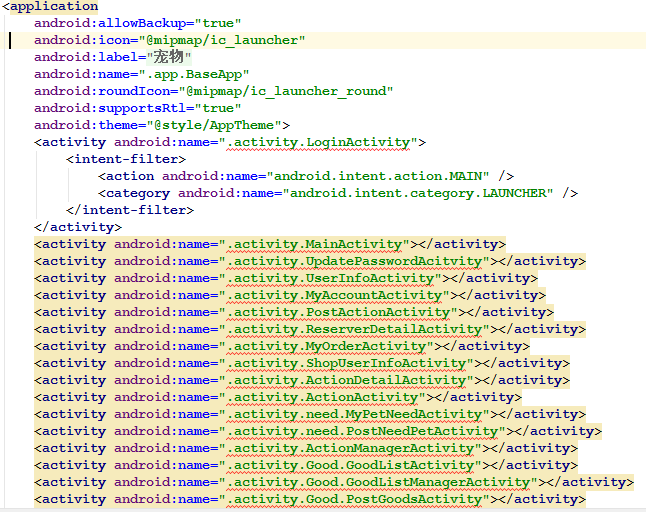The height and width of the screenshot is (512, 646).
Task: Click the android.intent.category.LAUNCHER string
Action: click(419, 193)
